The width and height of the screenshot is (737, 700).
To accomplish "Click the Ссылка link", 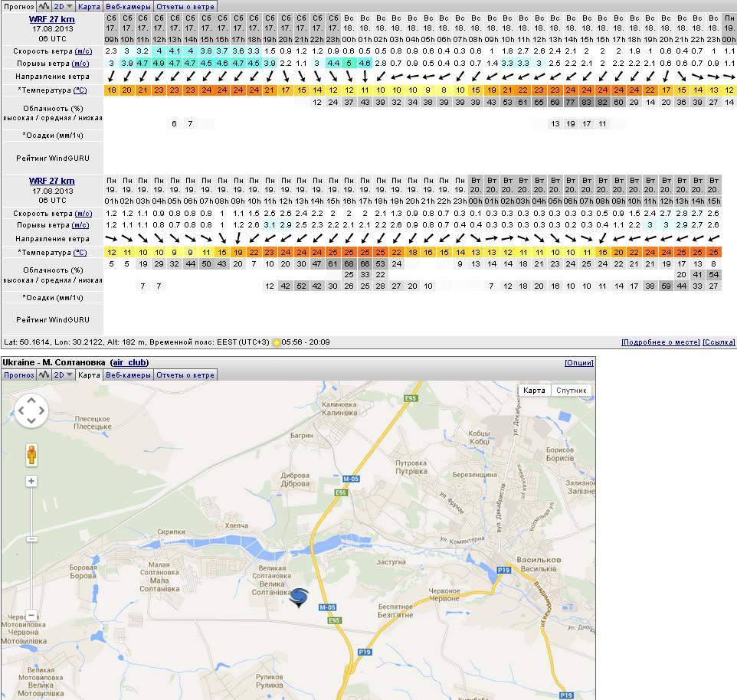I will (719, 342).
